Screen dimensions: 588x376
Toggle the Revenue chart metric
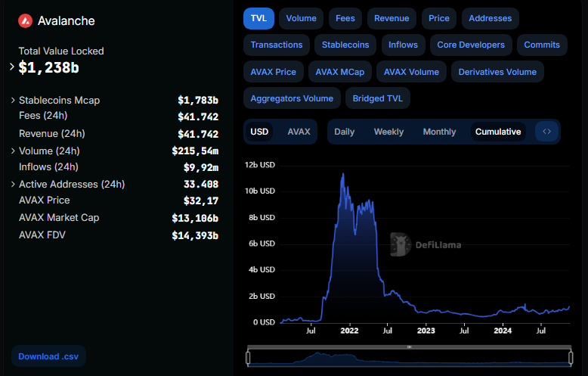point(391,18)
